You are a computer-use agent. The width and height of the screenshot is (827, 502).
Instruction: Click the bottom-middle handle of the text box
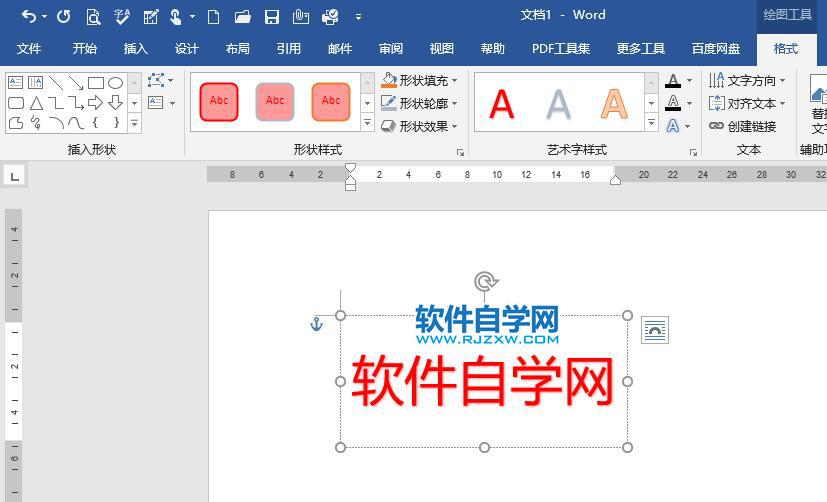click(484, 447)
